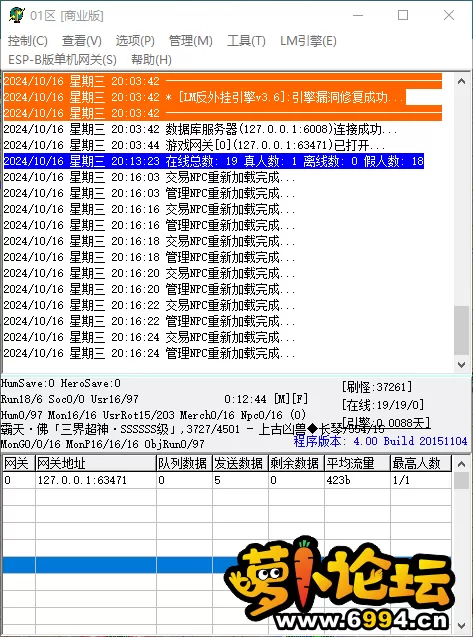Image resolution: width=473 pixels, height=637 pixels.
Task: Click the 最高人数 column header
Action: 421,463
